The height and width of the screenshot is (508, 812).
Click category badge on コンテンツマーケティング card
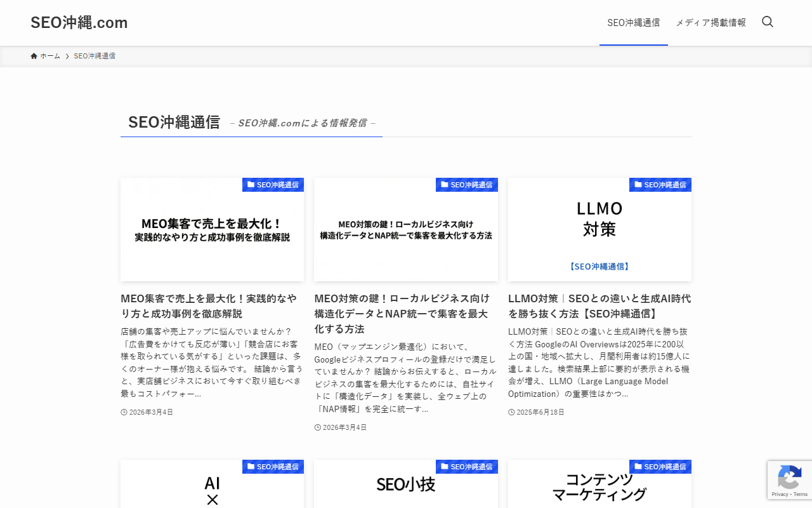point(660,467)
